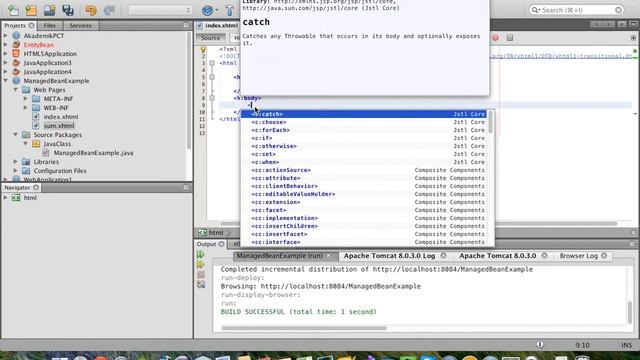
Task: Choose <c:forEach> from completion list
Action: tap(363, 130)
